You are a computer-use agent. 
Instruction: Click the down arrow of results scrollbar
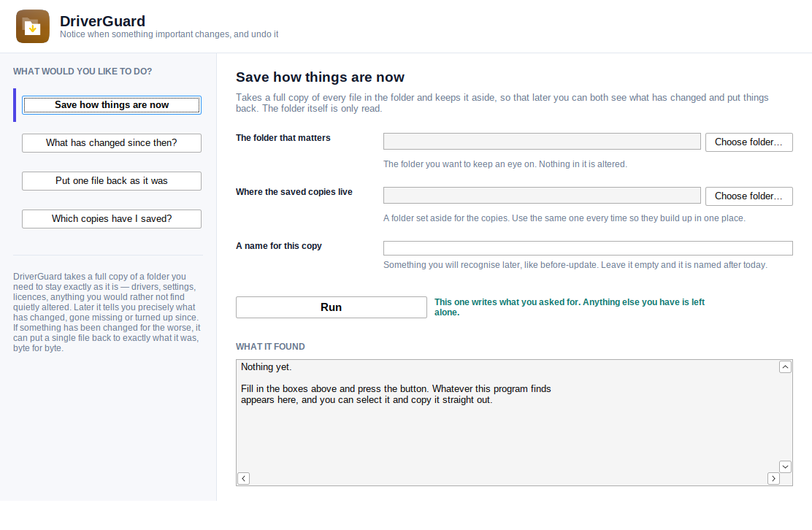[x=785, y=467]
